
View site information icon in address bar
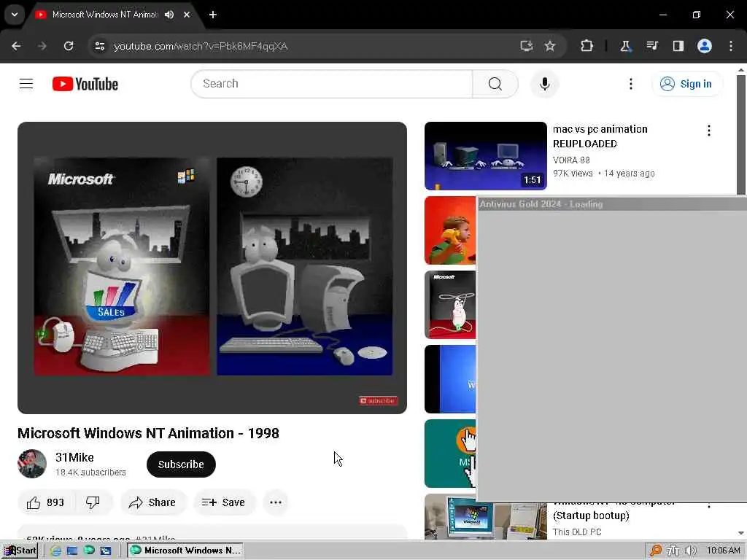click(x=99, y=46)
